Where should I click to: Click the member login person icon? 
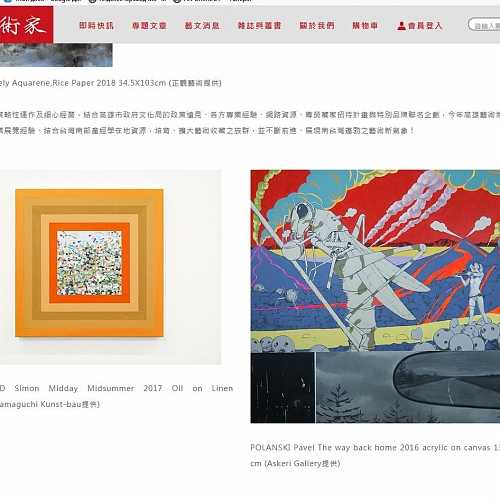point(401,26)
